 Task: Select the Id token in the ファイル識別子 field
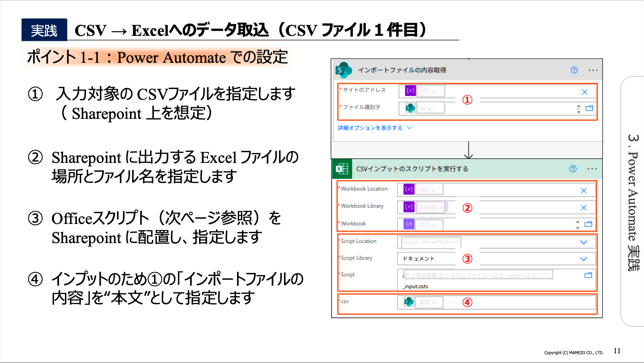(425, 108)
